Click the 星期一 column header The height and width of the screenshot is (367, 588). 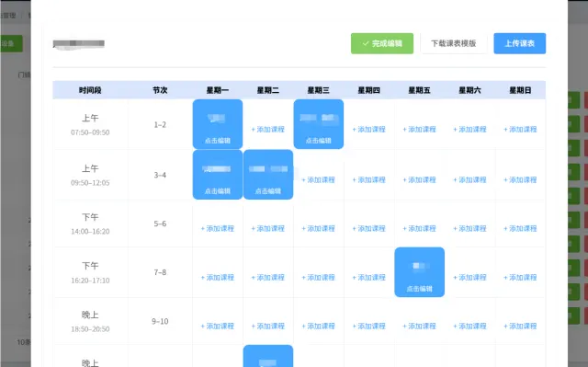(x=218, y=90)
